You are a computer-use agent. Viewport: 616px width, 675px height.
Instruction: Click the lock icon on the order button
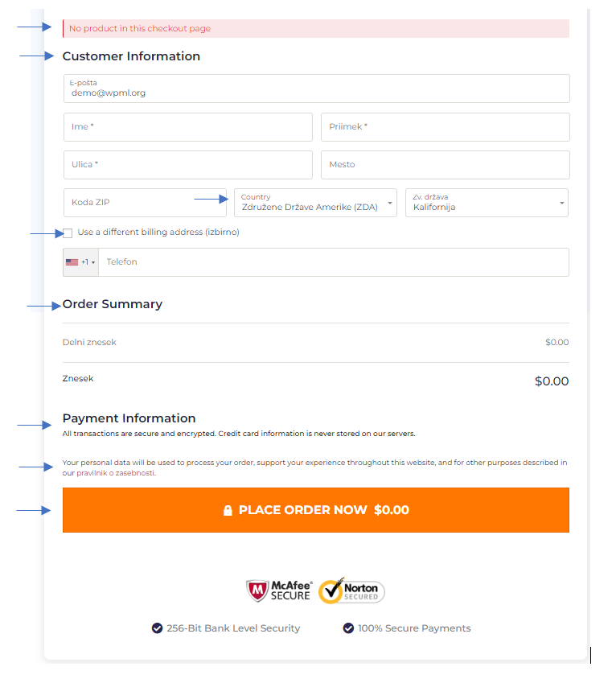pyautogui.click(x=228, y=510)
